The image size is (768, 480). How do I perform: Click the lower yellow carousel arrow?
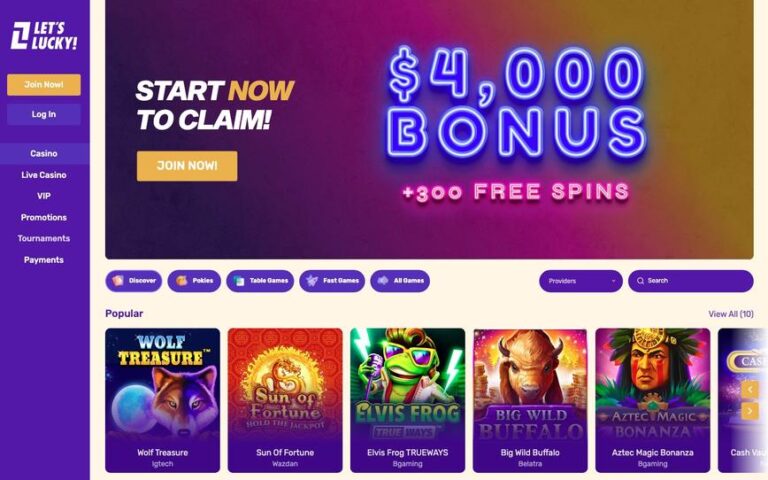[x=749, y=410]
